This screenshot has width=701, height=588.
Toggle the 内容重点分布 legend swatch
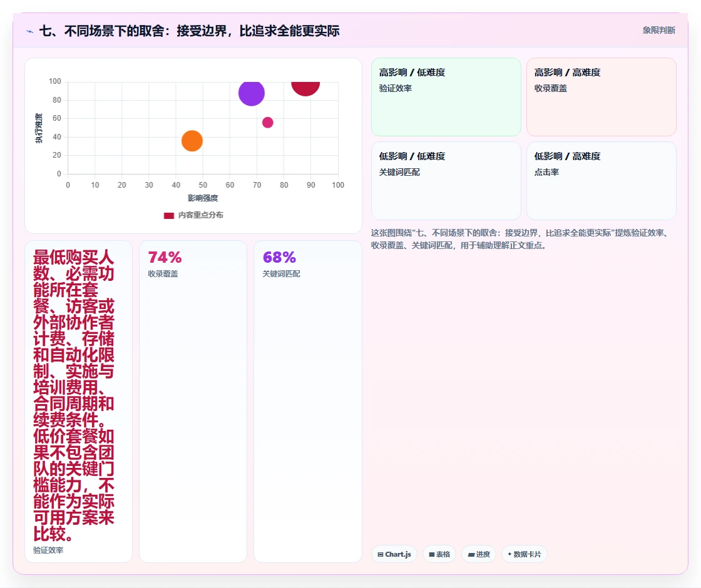click(168, 215)
